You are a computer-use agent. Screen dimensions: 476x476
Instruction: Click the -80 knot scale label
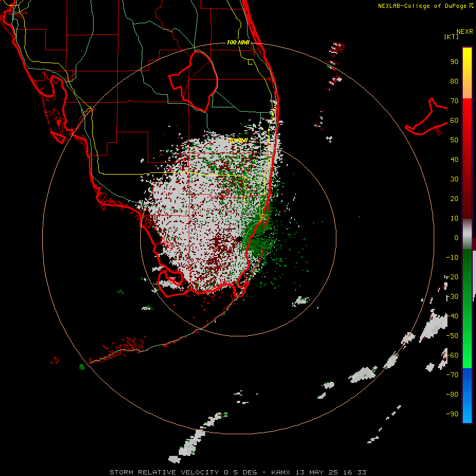coord(452,395)
